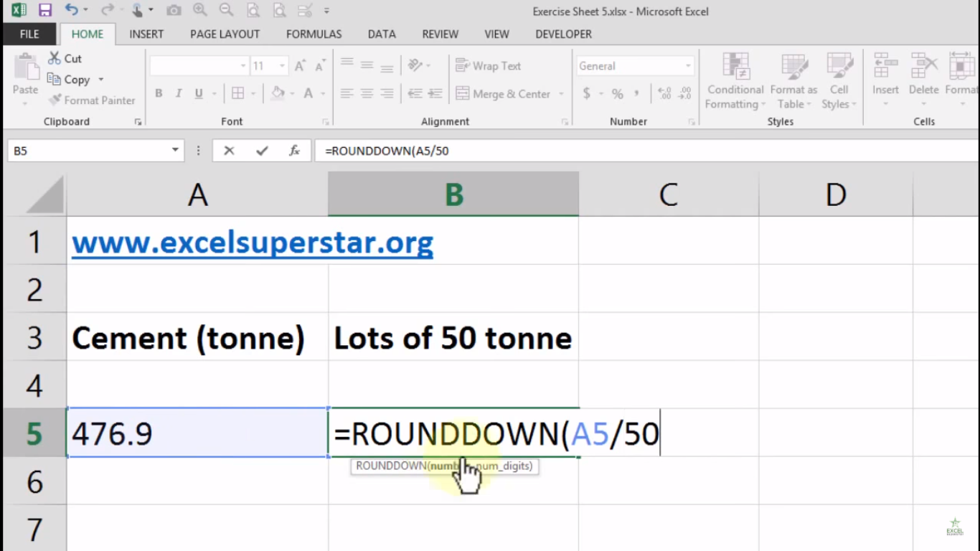Open the font size dropdown
This screenshot has width=980, height=551.
point(282,66)
